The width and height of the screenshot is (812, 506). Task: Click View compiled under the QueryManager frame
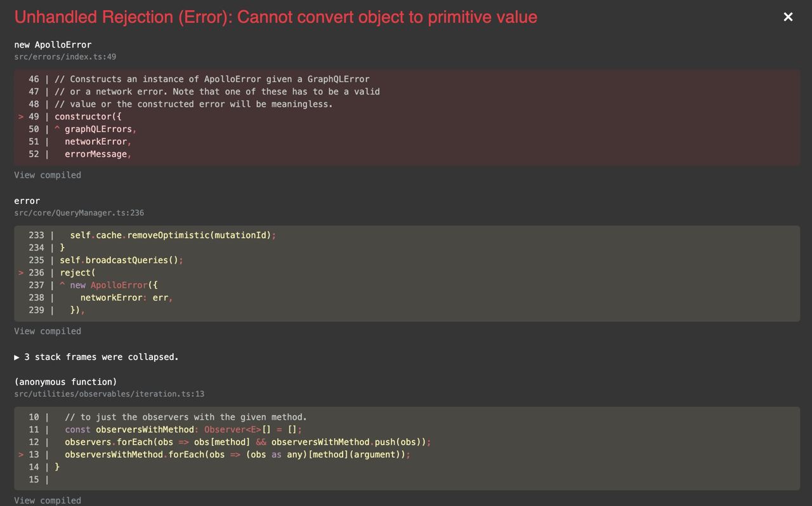click(x=48, y=331)
